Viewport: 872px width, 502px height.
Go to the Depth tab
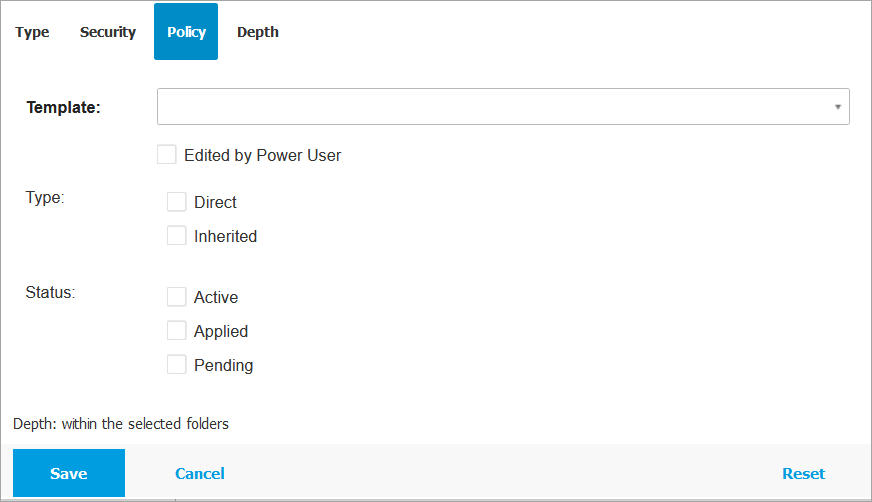[x=257, y=32]
